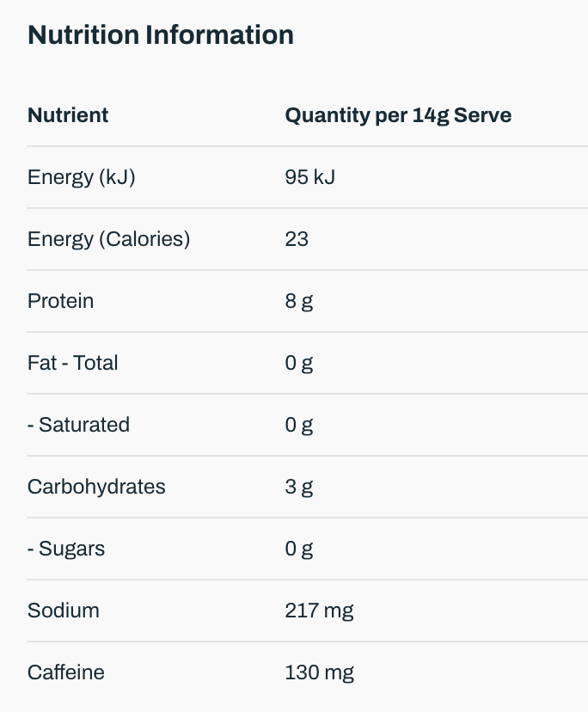Click the Nutrition Information heading
This screenshot has height=712, width=588.
(x=161, y=35)
